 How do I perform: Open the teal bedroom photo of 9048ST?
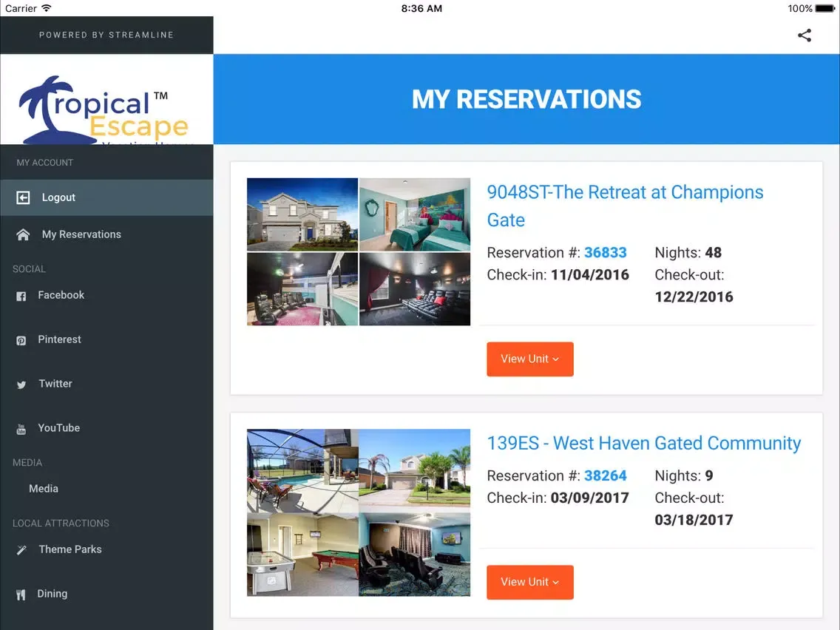coord(415,214)
